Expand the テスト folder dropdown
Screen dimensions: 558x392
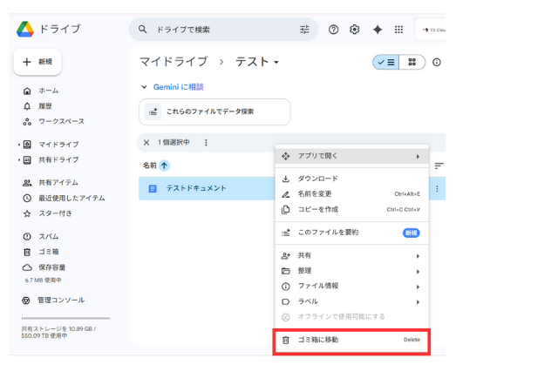(276, 63)
